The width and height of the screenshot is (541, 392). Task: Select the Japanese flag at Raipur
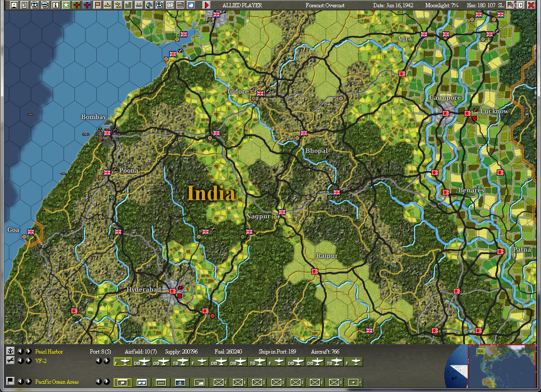pos(315,271)
